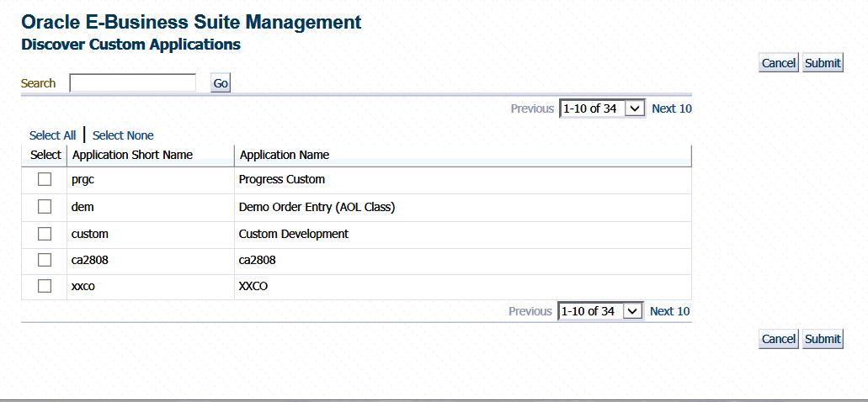Click the bottom Submit button
The height and width of the screenshot is (402, 868).
coord(823,339)
